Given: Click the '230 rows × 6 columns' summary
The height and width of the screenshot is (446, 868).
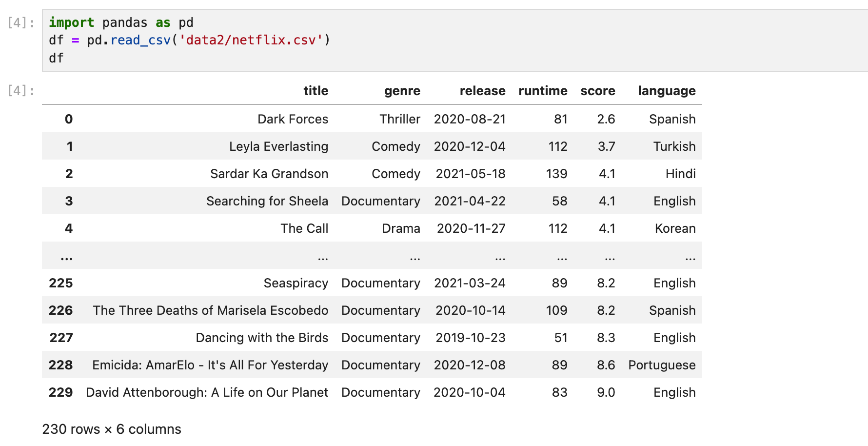Looking at the screenshot, I should coord(112,429).
